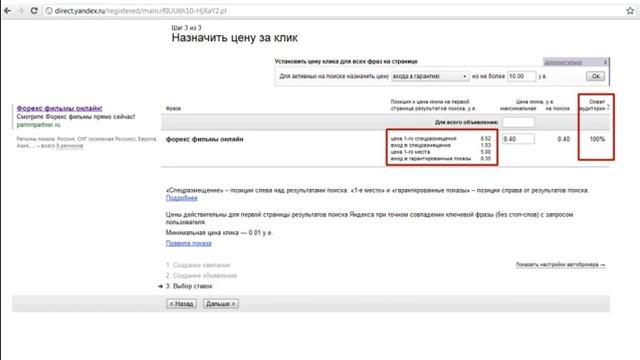
Task: Click step '1. Создание кампании'
Action: pyautogui.click(x=198, y=265)
